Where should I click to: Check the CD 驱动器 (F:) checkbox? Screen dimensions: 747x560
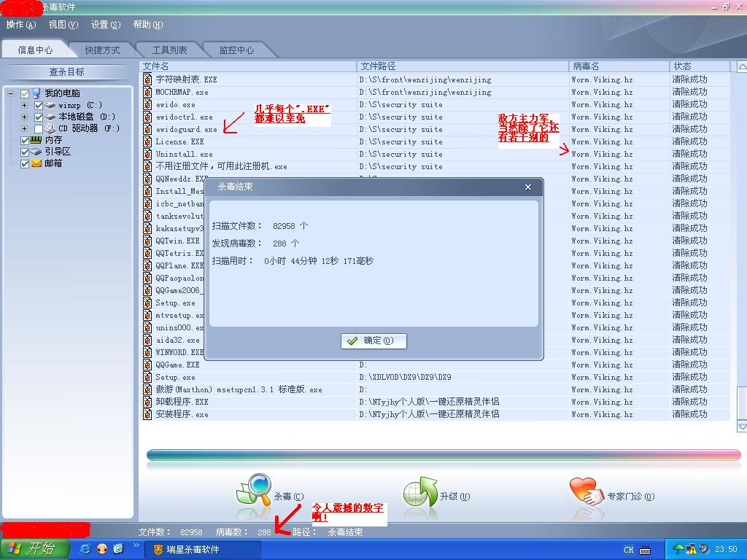39,128
